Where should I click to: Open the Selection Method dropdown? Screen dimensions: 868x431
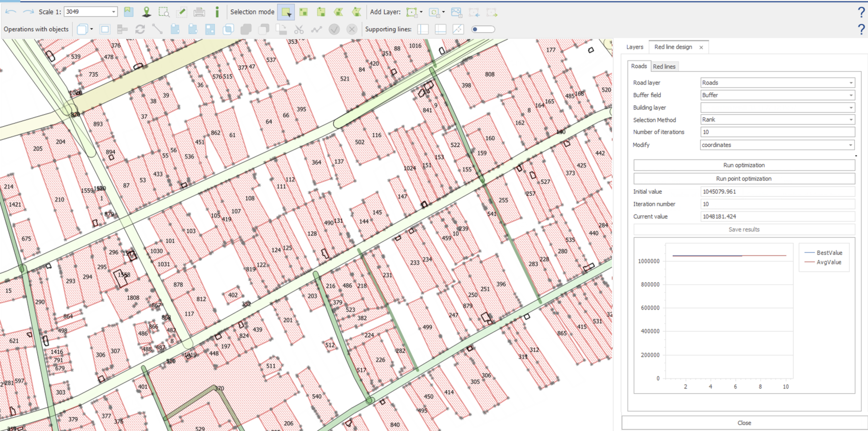tap(778, 119)
